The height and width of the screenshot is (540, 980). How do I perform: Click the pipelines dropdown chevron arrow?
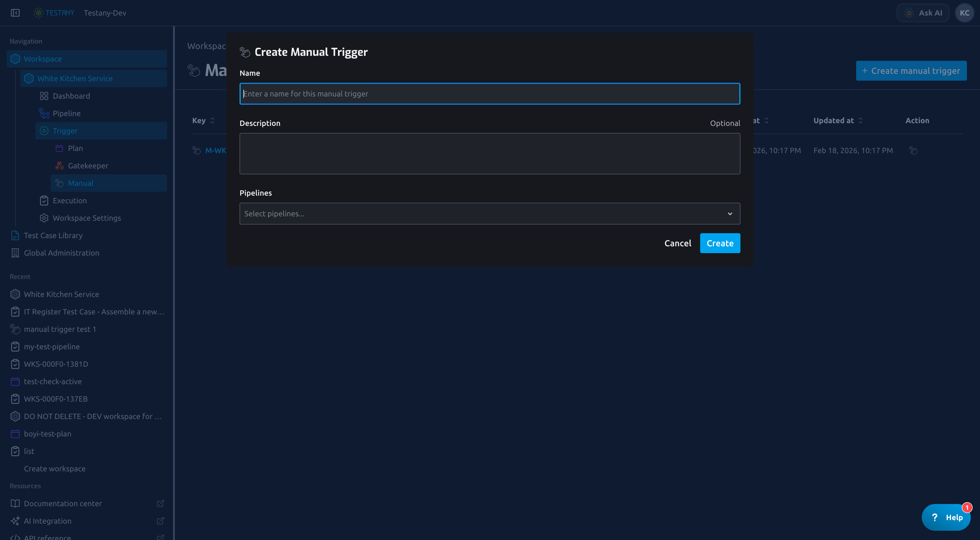730,214
